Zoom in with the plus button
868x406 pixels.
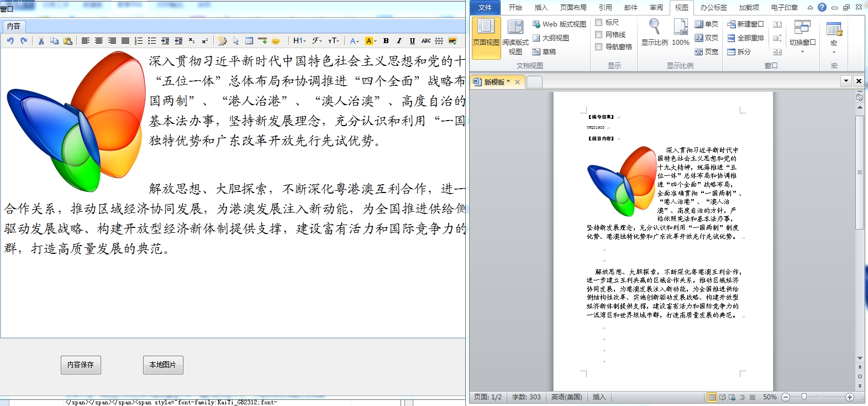point(850,397)
